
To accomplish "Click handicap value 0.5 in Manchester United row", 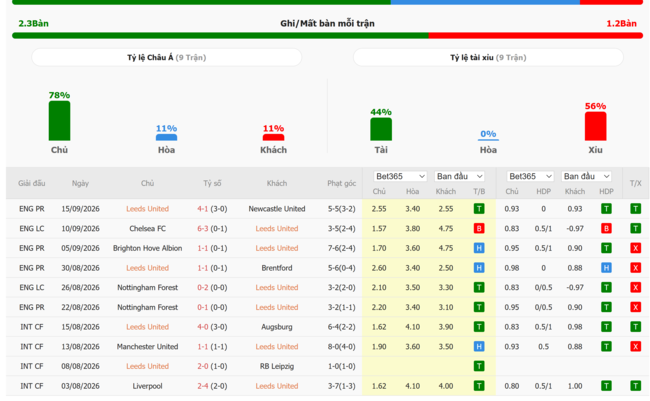I will 543,347.
